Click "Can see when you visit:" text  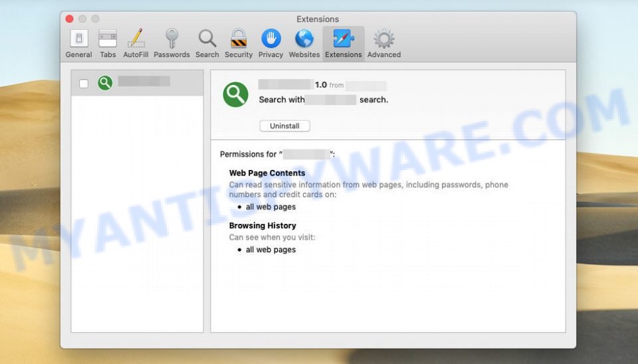tap(272, 237)
